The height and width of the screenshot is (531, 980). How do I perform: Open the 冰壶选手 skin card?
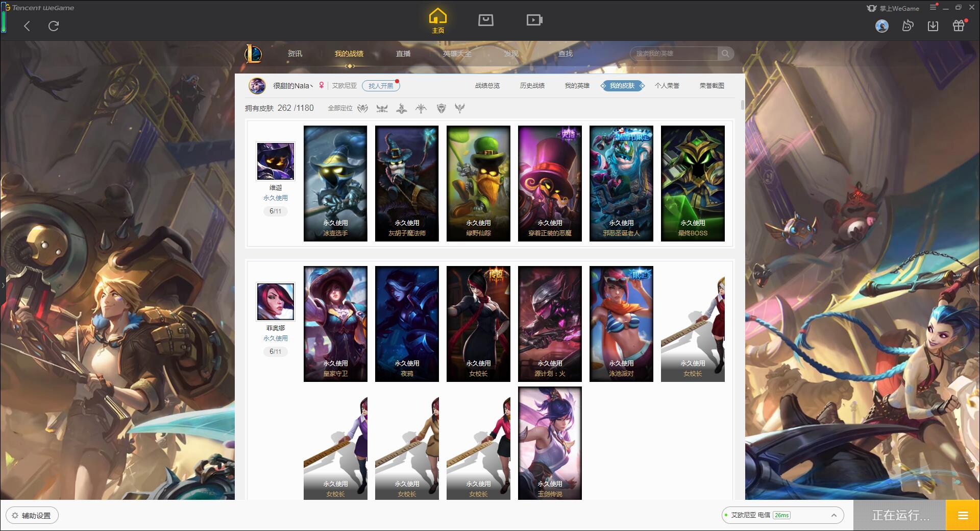(x=335, y=184)
